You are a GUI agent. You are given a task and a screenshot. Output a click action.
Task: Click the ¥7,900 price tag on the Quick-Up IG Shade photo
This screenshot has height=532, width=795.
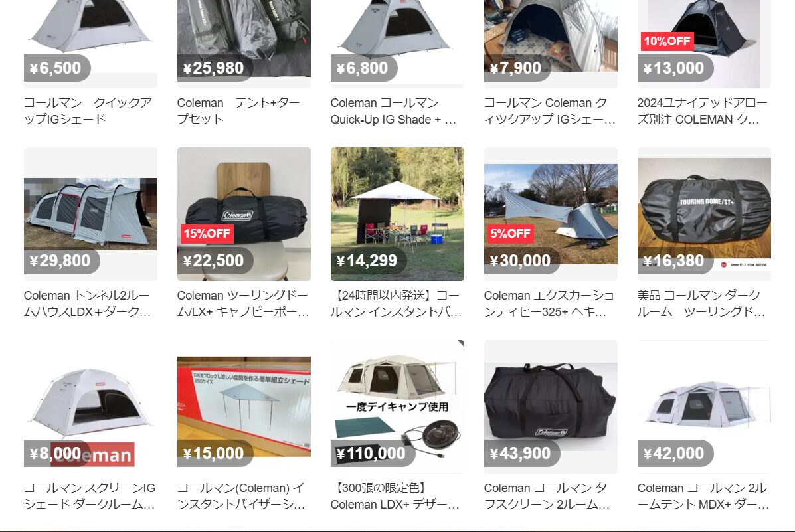click(517, 68)
